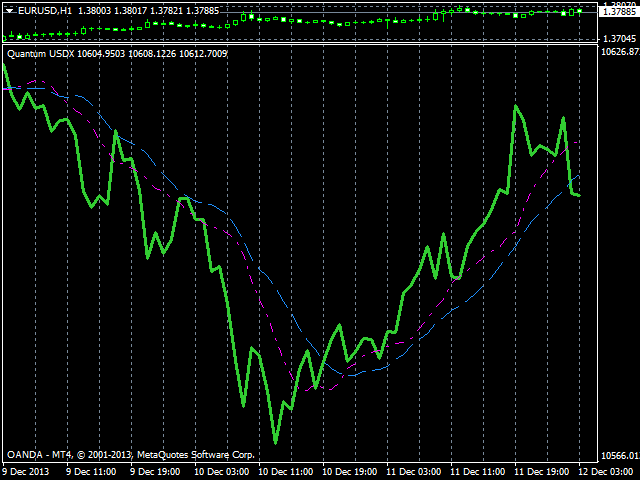Select the 11 Dec 11:00 time marker
The image size is (640, 480).
(475, 471)
